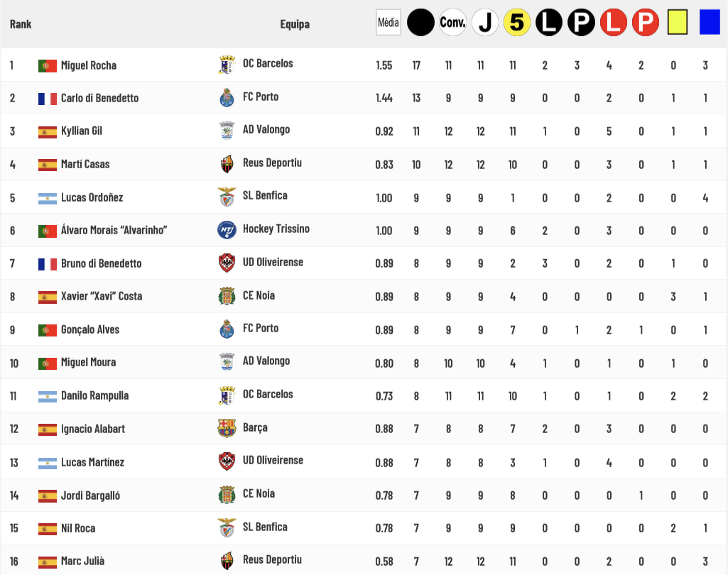
Task: Select the black L circle icon
Action: click(549, 22)
